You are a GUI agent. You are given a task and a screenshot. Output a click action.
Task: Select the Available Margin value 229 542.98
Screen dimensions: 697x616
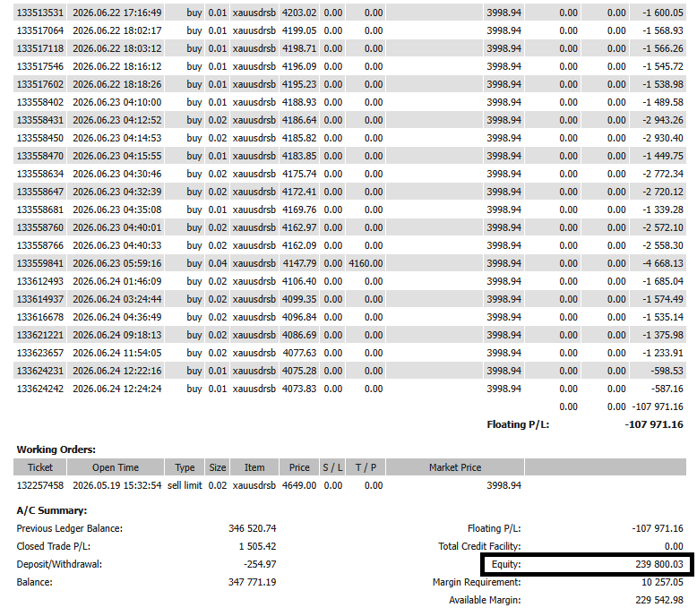[659, 600]
